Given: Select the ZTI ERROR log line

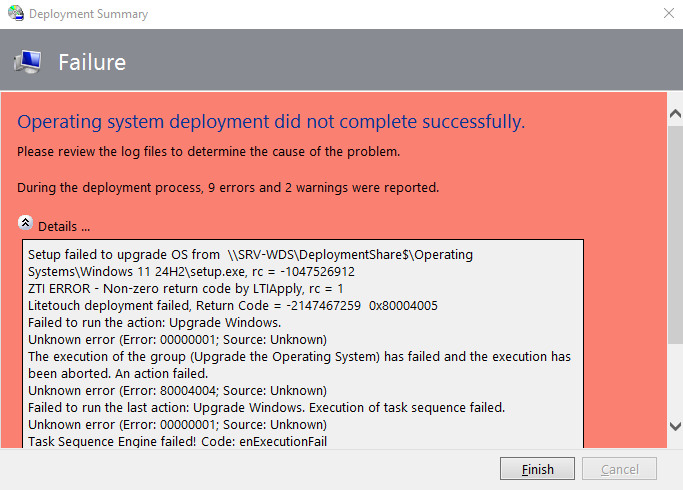Looking at the screenshot, I should (184, 288).
